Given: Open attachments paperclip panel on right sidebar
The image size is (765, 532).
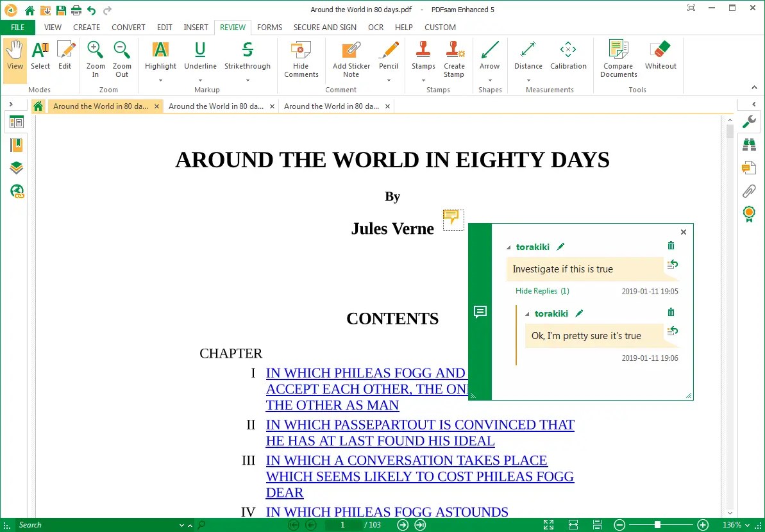Looking at the screenshot, I should (x=748, y=191).
